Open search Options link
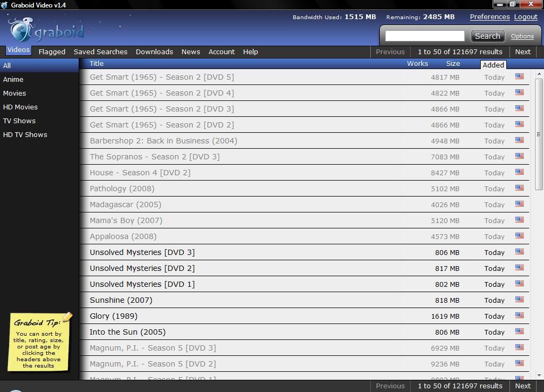This screenshot has width=544, height=392. point(522,36)
